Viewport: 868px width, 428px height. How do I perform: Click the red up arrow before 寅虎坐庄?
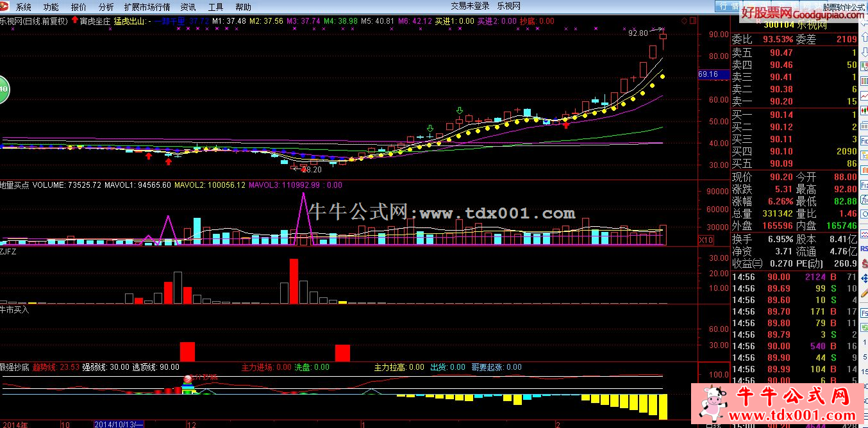pyautogui.click(x=75, y=21)
